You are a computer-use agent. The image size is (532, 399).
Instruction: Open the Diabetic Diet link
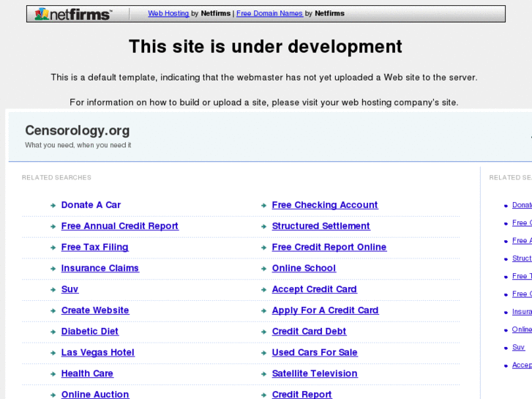click(x=90, y=331)
